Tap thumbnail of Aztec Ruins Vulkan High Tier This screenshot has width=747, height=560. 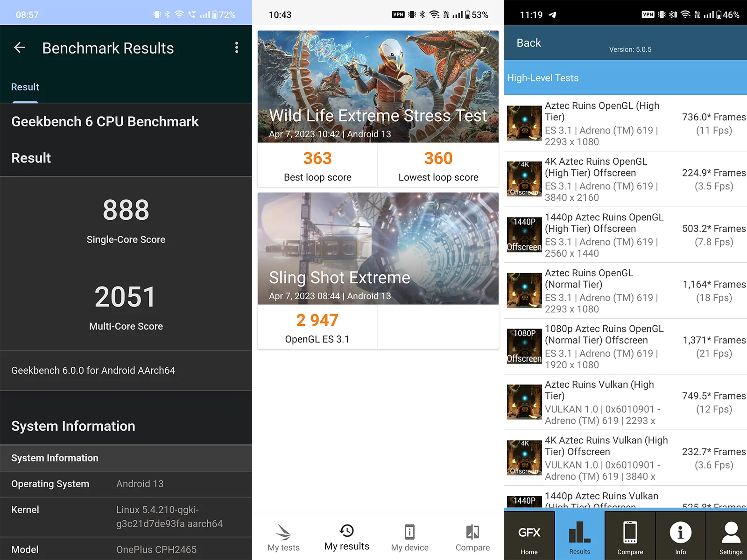pyautogui.click(x=524, y=402)
